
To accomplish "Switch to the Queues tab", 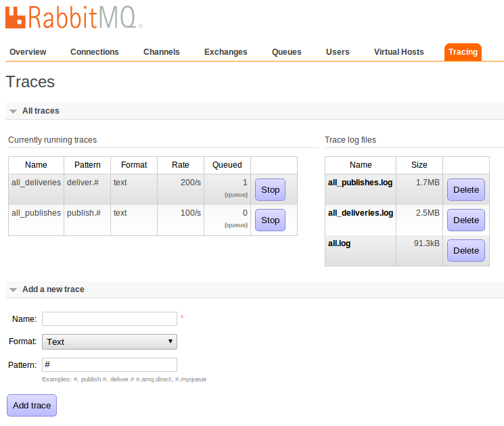I will [x=286, y=52].
